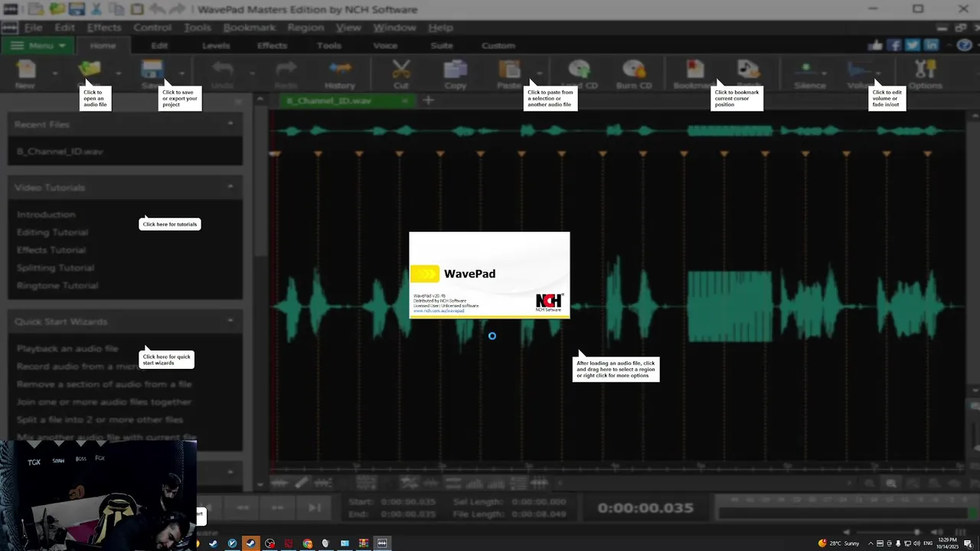This screenshot has width=980, height=551.
Task: Open the Windows notification center icon
Action: 969,543
